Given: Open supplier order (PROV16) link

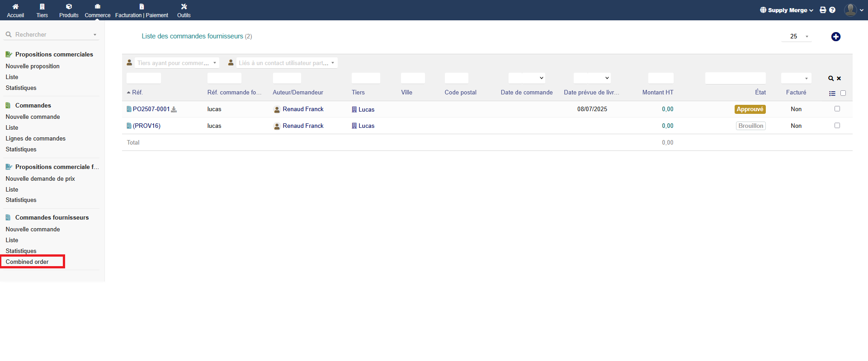Looking at the screenshot, I should 146,126.
